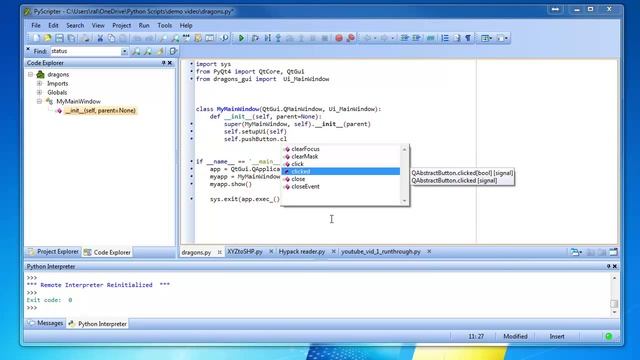Click the magnifier Find icon in toolbar
The height and width of the screenshot is (360, 640).
click(163, 38)
